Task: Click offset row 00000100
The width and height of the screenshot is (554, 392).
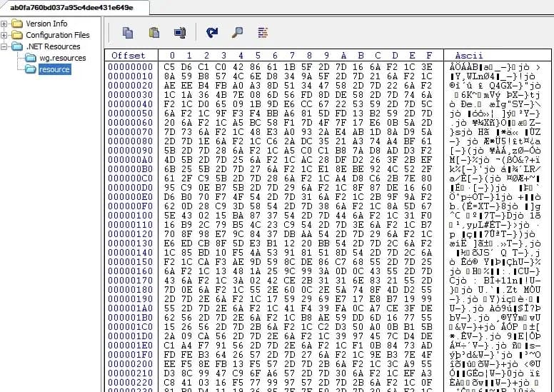Action: pos(131,215)
